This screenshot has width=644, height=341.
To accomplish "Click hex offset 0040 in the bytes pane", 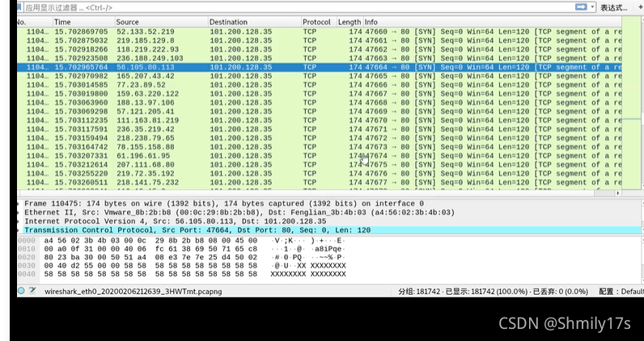I will point(26,274).
